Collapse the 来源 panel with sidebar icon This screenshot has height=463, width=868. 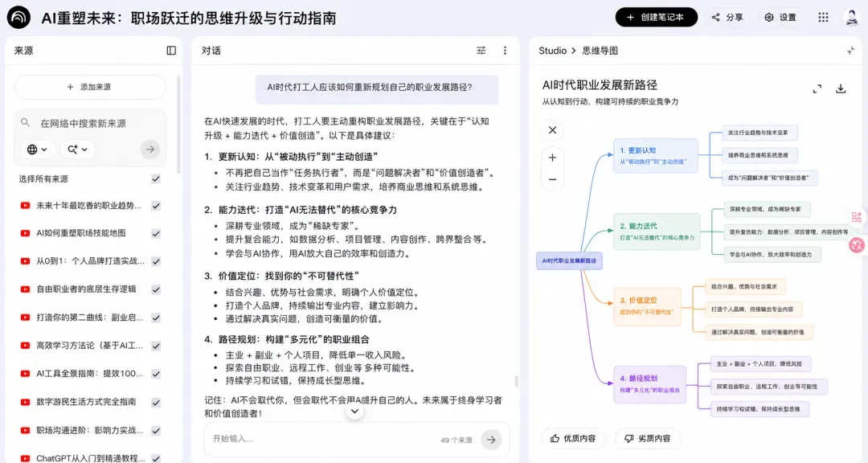pos(171,51)
